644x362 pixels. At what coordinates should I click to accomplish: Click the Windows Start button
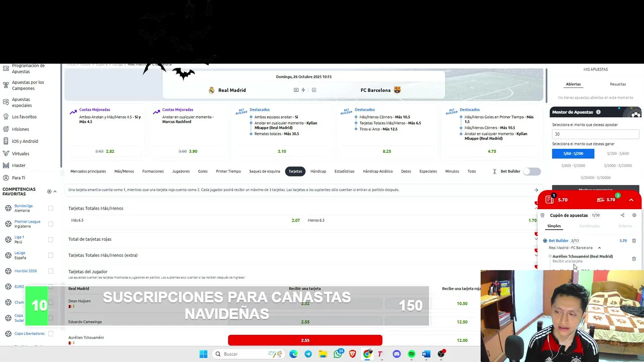coord(203,354)
